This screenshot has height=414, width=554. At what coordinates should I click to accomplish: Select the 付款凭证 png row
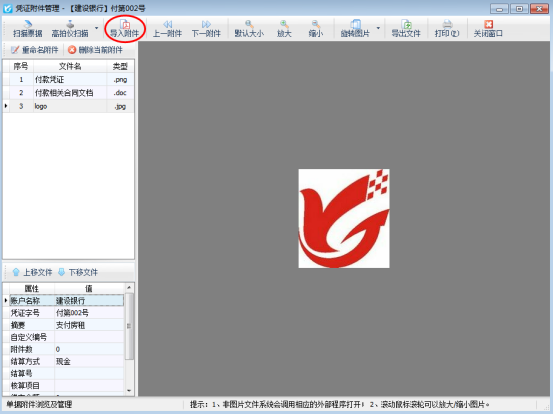[69, 79]
